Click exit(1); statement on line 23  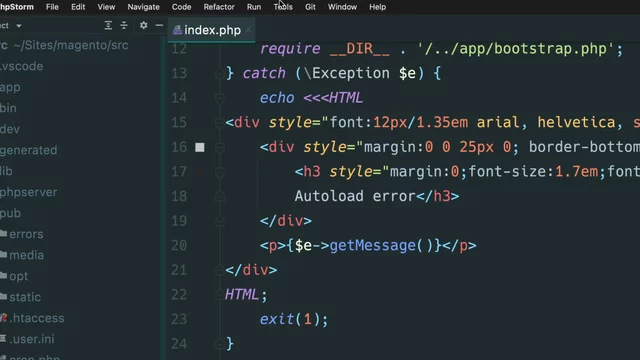pos(294,319)
